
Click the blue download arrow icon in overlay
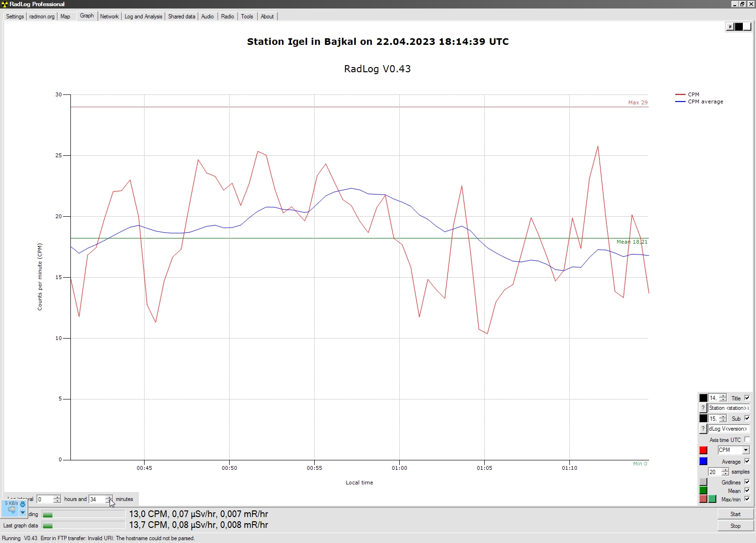[22, 504]
